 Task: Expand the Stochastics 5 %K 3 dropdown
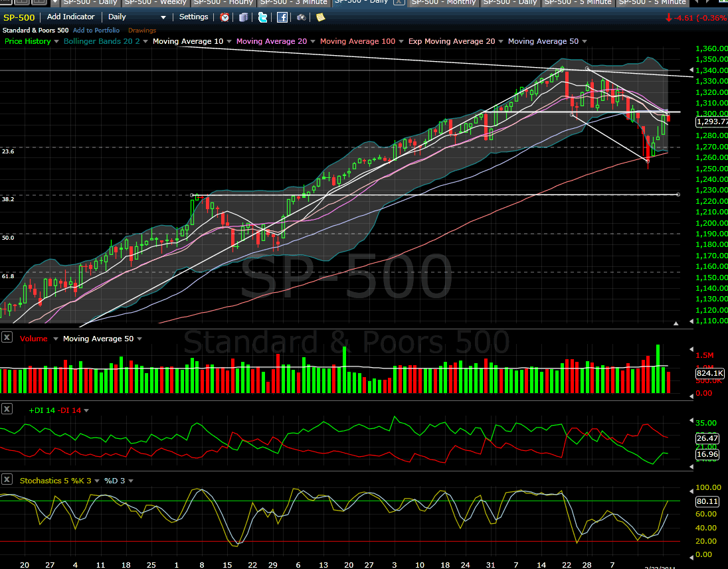coord(97,481)
